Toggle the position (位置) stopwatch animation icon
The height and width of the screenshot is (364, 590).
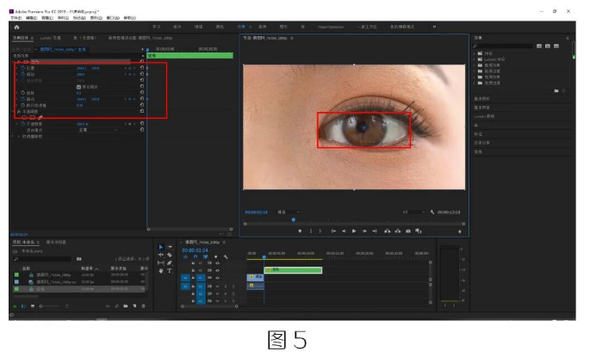(x=22, y=67)
